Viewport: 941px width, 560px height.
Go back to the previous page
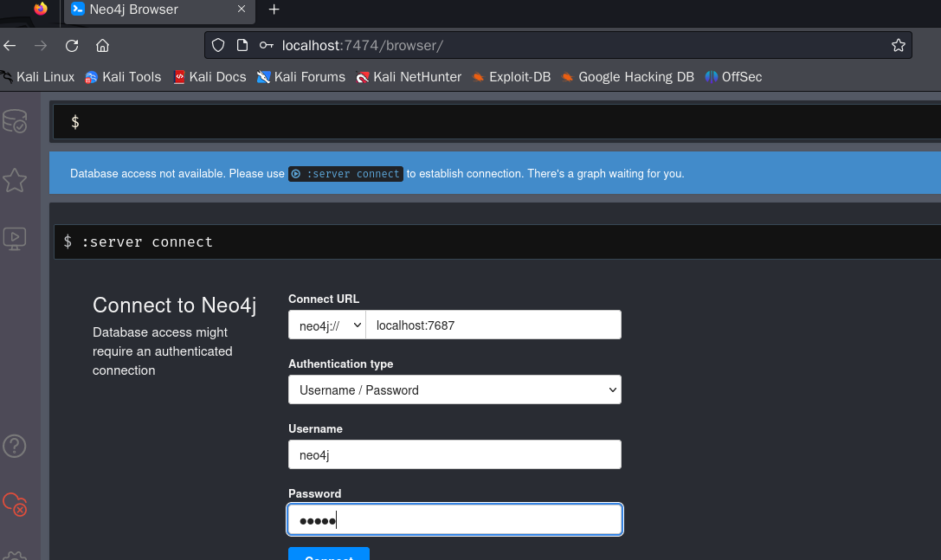[x=10, y=45]
